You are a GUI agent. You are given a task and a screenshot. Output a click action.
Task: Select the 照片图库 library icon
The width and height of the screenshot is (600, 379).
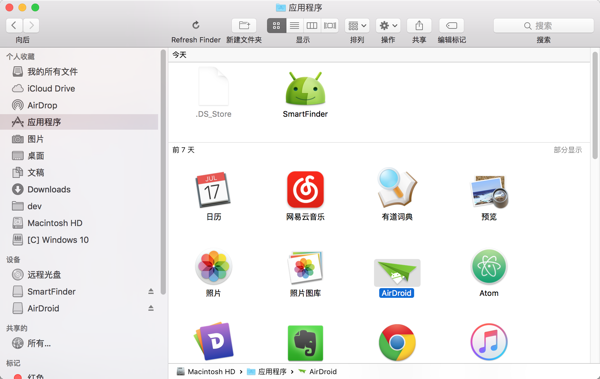pyautogui.click(x=305, y=268)
